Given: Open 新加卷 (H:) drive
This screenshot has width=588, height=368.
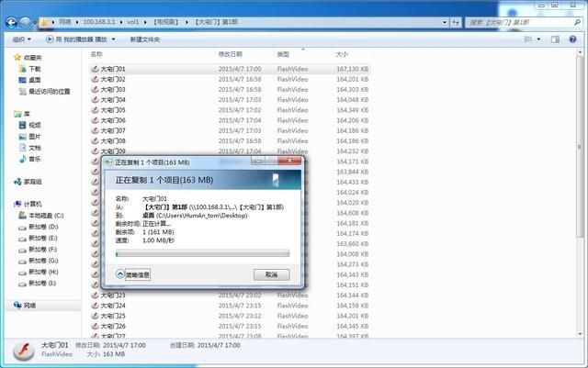Looking at the screenshot, I should 43,272.
